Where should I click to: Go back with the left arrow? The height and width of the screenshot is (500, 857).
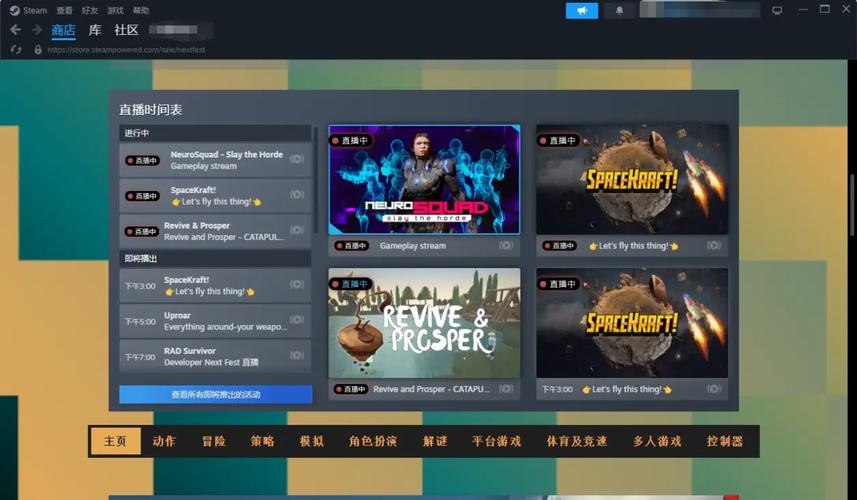[x=15, y=30]
